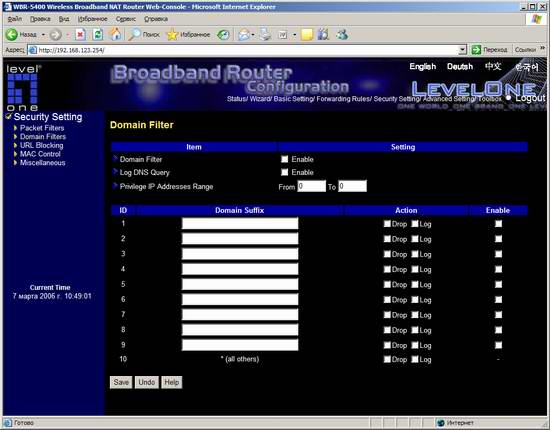Click the Refresh toolbar icon
550x430 pixels.
[x=98, y=34]
